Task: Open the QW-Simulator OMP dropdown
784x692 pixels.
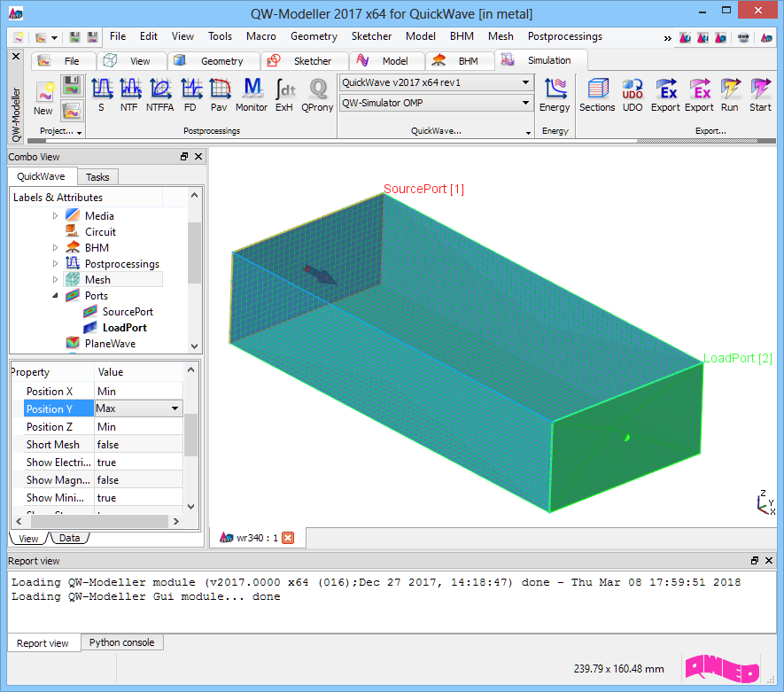Action: click(435, 104)
